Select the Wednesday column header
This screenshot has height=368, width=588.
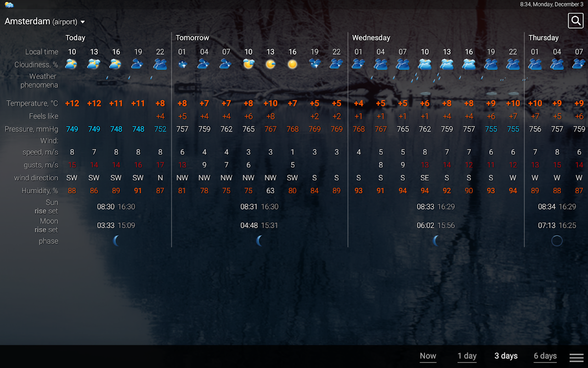[x=371, y=38]
